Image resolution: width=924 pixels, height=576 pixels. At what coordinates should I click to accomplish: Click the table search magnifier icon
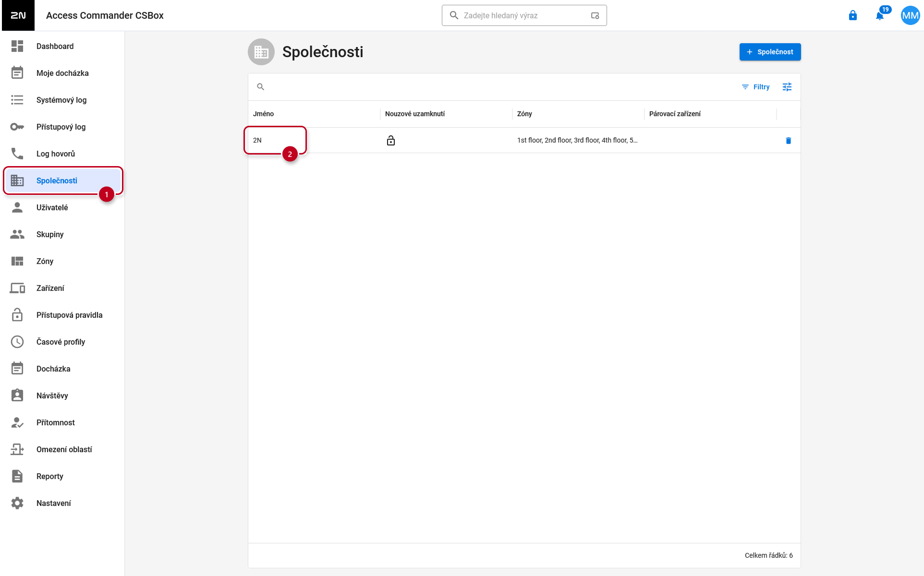[261, 87]
